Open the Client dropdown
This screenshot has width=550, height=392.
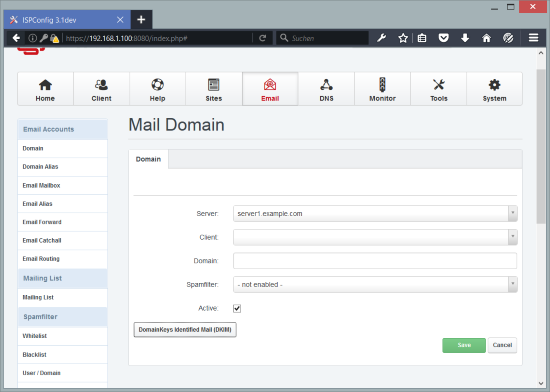pos(375,237)
